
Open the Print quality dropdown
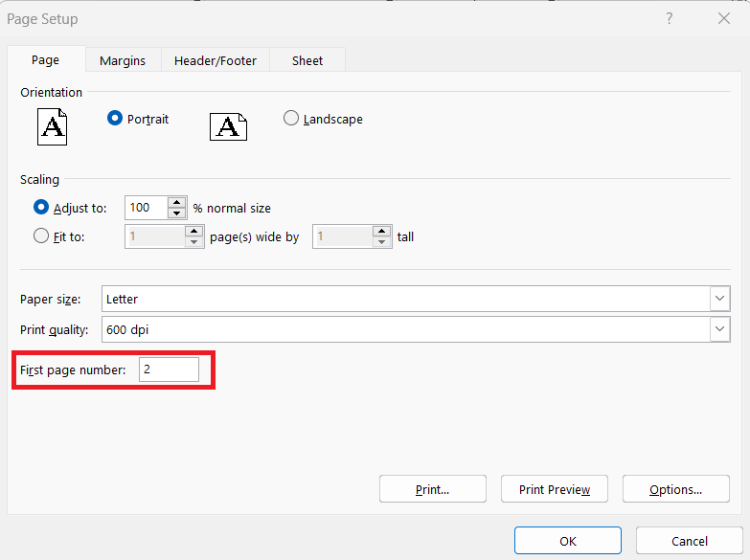[x=720, y=329]
